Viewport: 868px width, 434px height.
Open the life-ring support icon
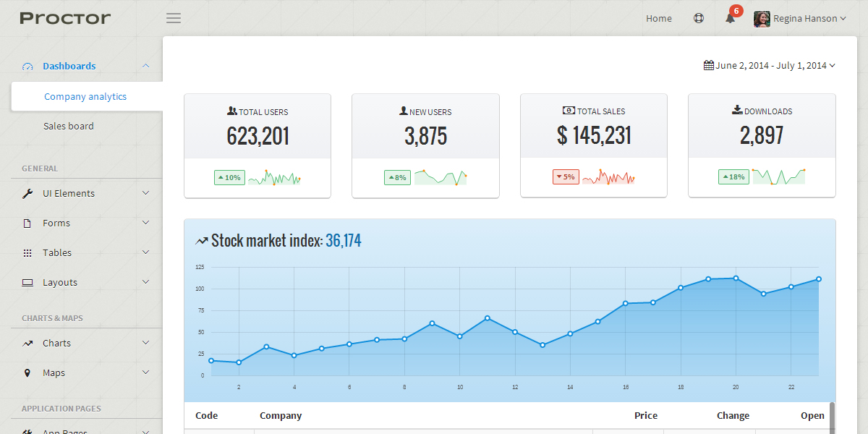pyautogui.click(x=698, y=19)
